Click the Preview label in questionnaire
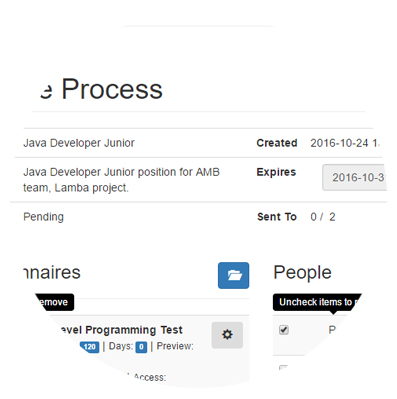397x399 pixels. [175, 346]
